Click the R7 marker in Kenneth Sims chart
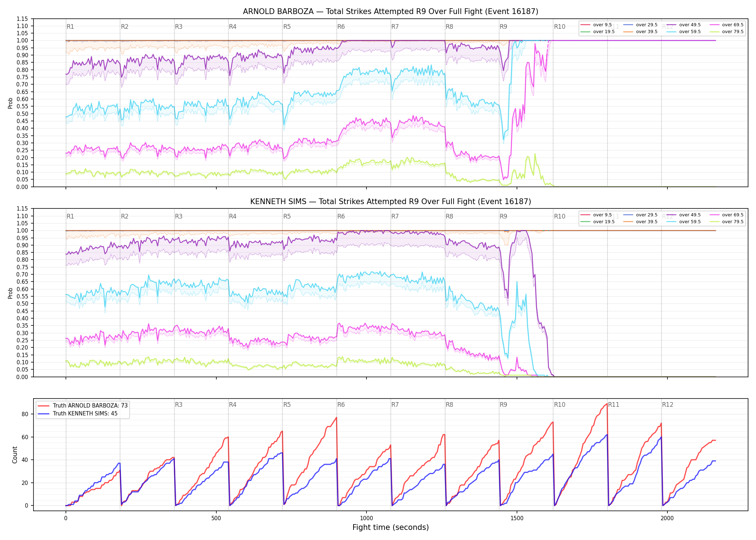 point(395,216)
